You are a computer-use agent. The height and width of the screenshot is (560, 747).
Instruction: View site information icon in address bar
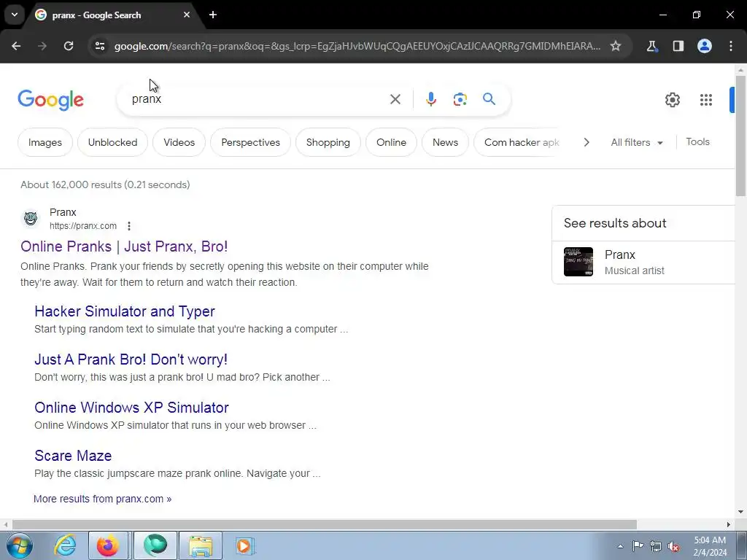(99, 46)
